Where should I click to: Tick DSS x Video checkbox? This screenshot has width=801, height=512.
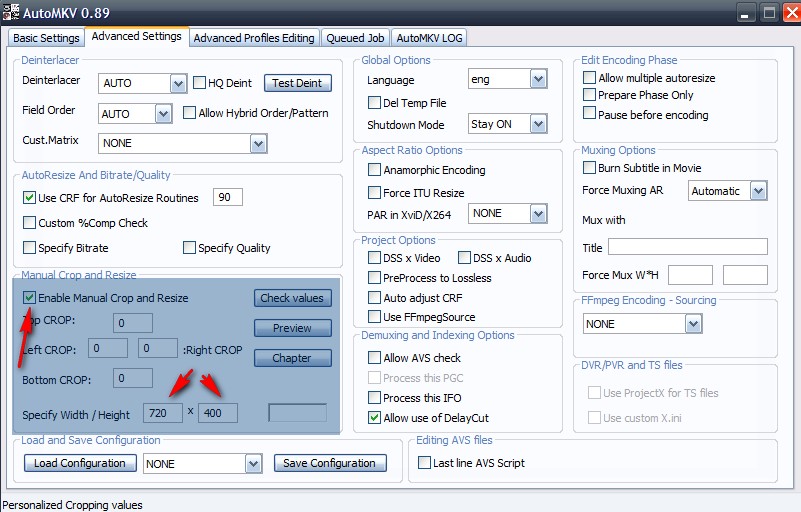[374, 258]
